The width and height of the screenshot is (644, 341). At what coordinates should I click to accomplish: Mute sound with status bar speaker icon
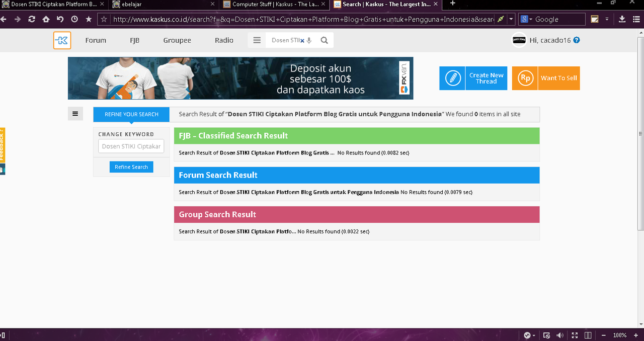560,335
